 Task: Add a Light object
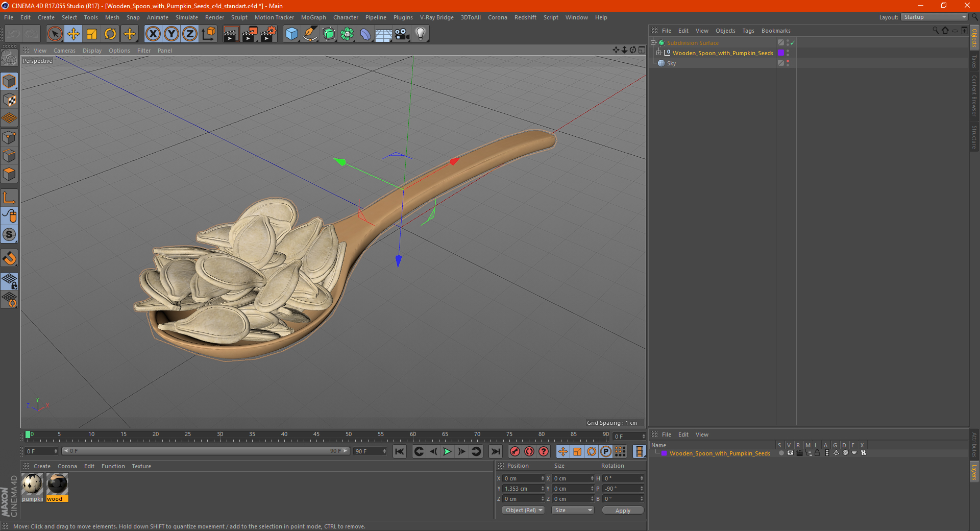click(x=421, y=34)
